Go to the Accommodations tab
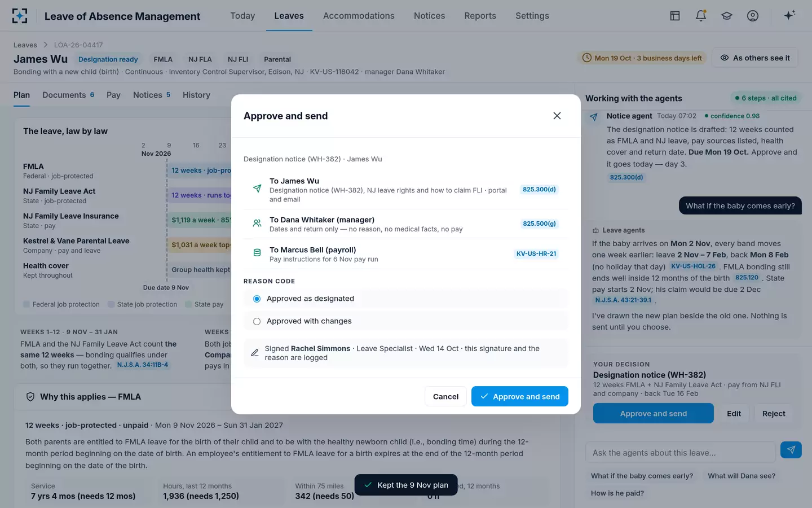The width and height of the screenshot is (812, 508). pyautogui.click(x=359, y=16)
